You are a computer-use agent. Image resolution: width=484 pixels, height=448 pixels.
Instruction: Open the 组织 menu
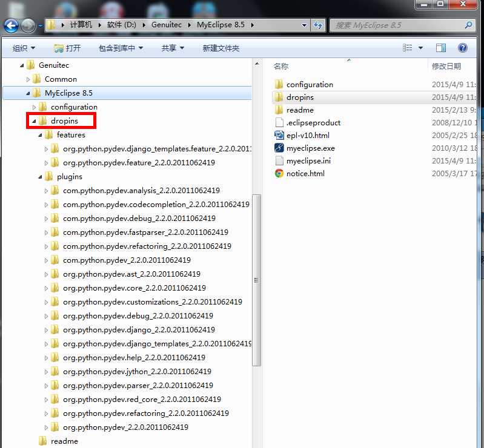pyautogui.click(x=24, y=48)
